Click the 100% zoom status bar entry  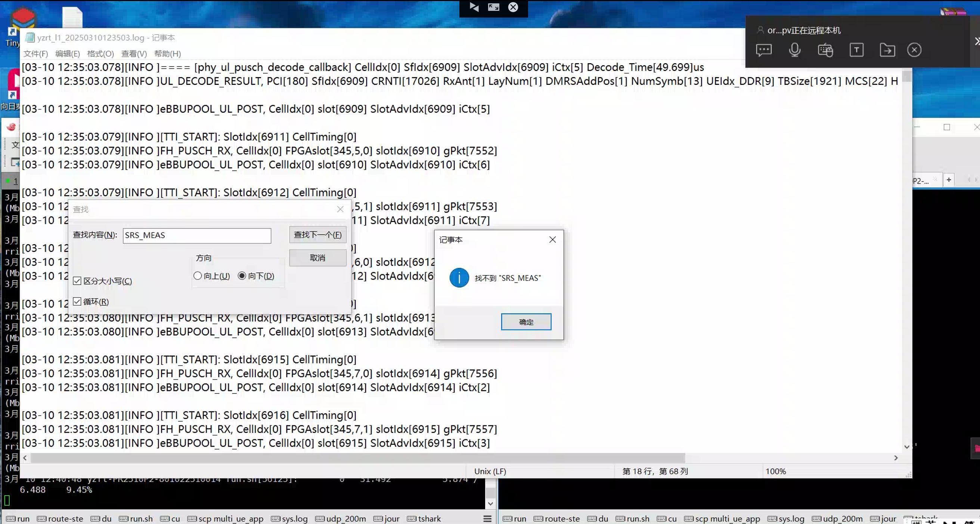tap(775, 471)
